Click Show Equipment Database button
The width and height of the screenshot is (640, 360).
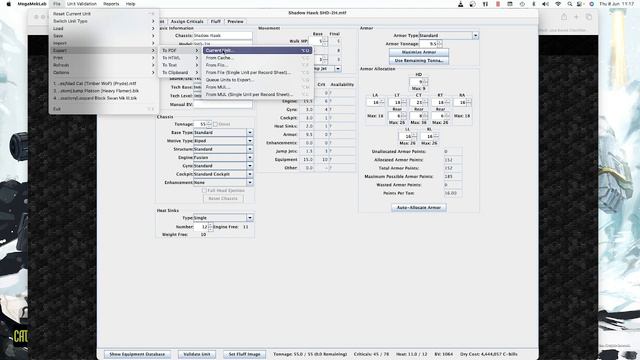click(137, 354)
